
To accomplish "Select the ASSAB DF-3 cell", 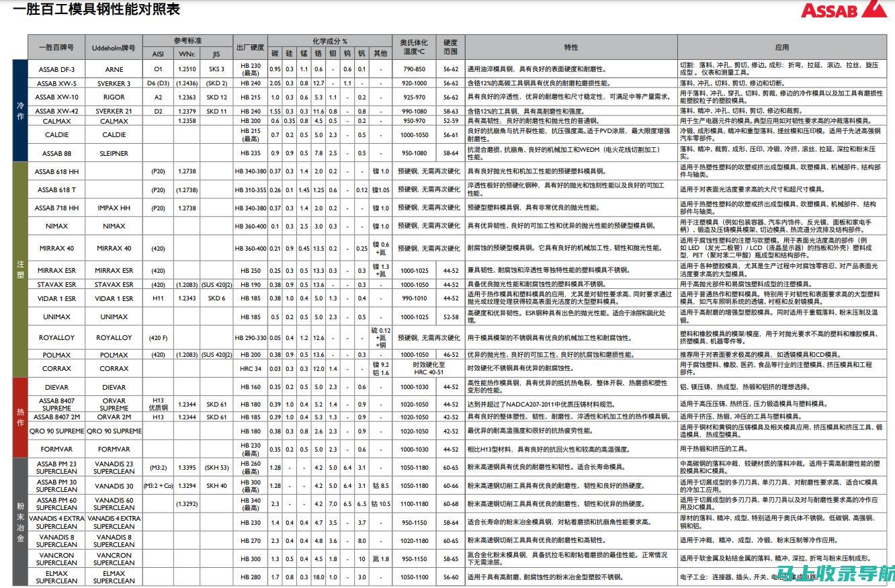I will (56, 69).
